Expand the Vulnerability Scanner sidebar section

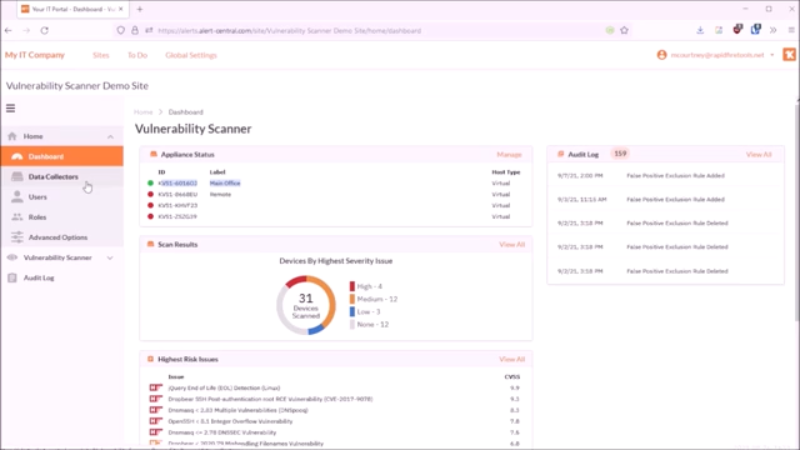point(110,258)
